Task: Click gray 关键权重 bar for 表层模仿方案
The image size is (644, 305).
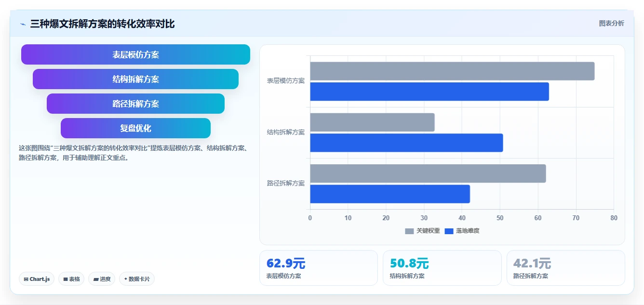Action: [x=452, y=71]
